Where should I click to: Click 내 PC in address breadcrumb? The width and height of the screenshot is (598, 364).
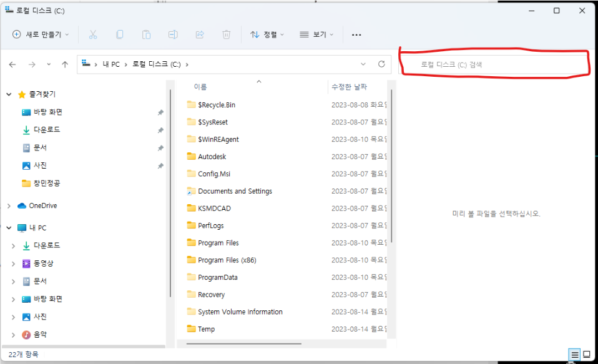click(111, 64)
